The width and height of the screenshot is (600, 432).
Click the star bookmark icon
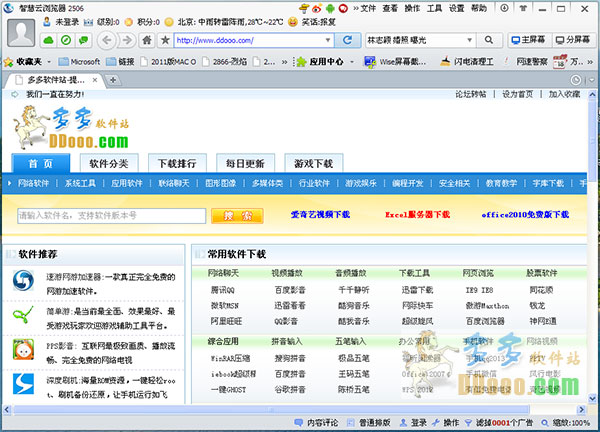(x=165, y=40)
